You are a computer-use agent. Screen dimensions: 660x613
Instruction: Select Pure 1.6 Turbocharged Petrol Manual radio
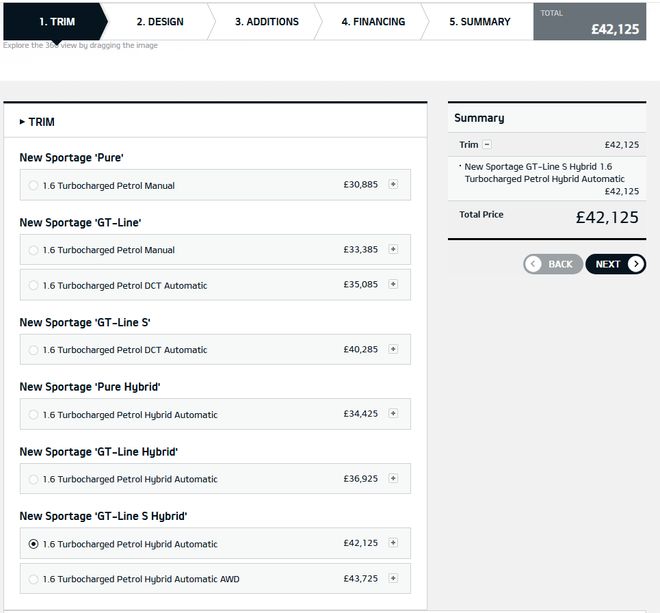34,185
